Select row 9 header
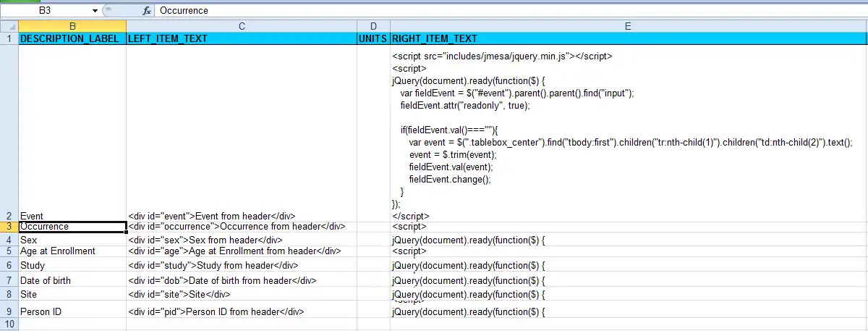The image size is (868, 331). (9, 312)
